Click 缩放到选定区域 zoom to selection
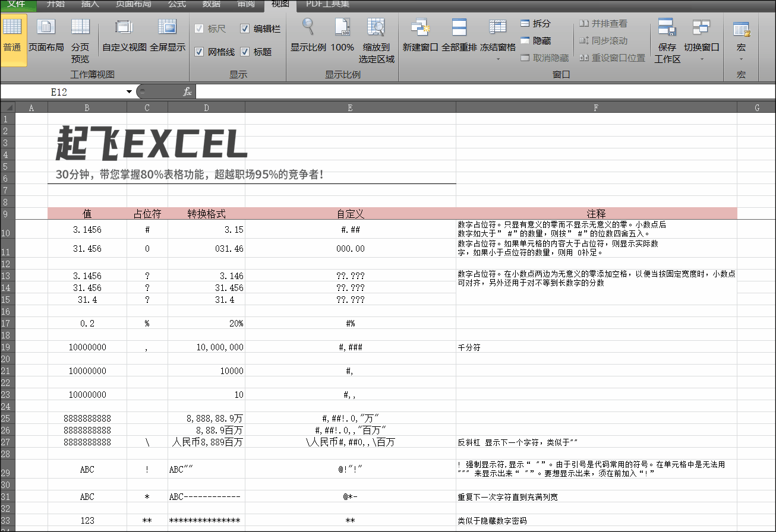 [x=376, y=40]
